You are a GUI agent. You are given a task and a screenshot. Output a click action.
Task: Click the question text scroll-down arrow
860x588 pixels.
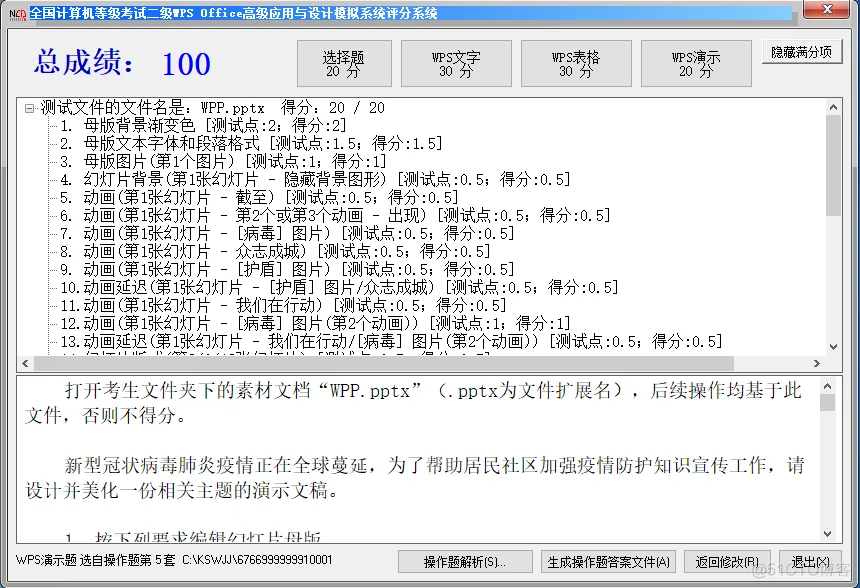tap(828, 534)
